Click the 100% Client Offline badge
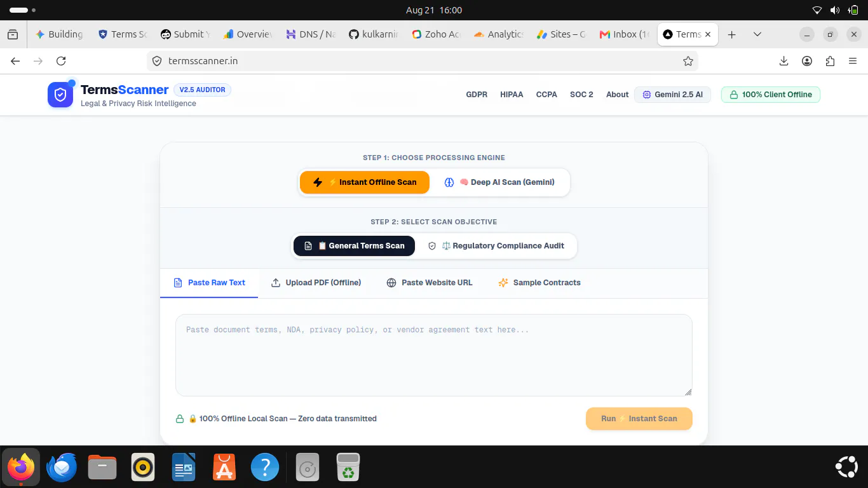 point(771,95)
